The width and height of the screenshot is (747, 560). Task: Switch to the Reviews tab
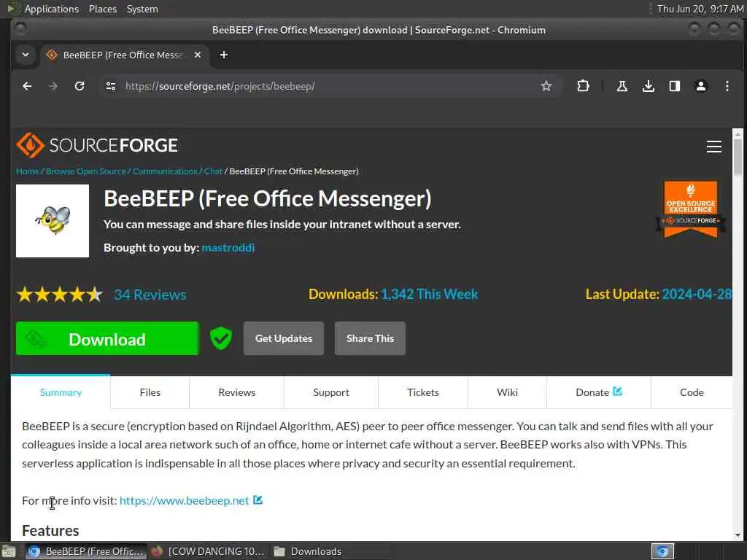tap(237, 392)
